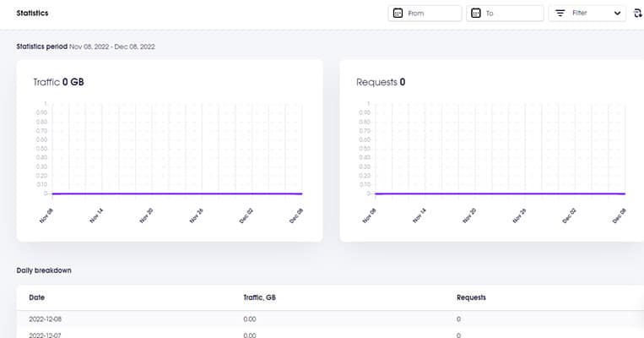
Task: Select the Statistics page heading
Action: [x=32, y=14]
